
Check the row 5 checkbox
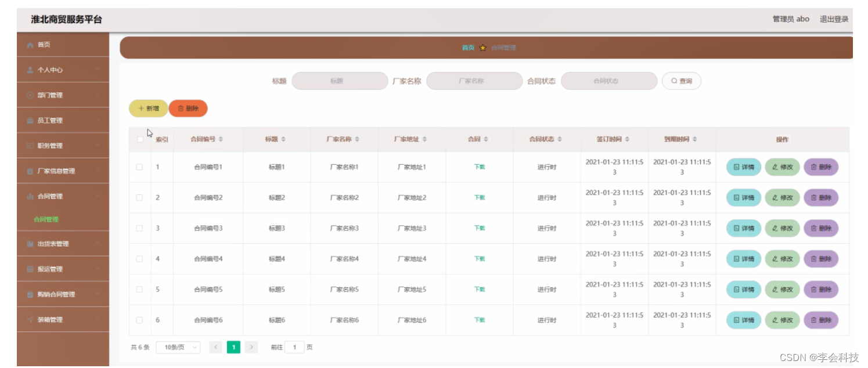pos(139,289)
